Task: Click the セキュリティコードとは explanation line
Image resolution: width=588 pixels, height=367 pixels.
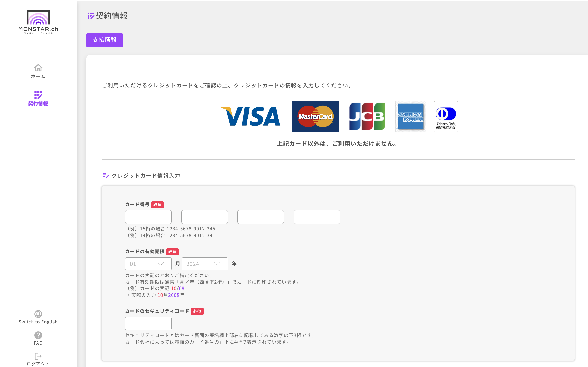Action: pos(220,336)
